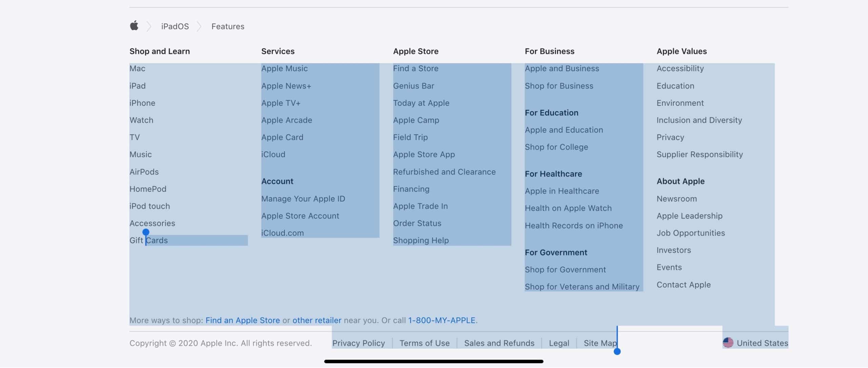Viewport: 868px width, 368px height.
Task: Open Apple Music in Services
Action: click(284, 68)
